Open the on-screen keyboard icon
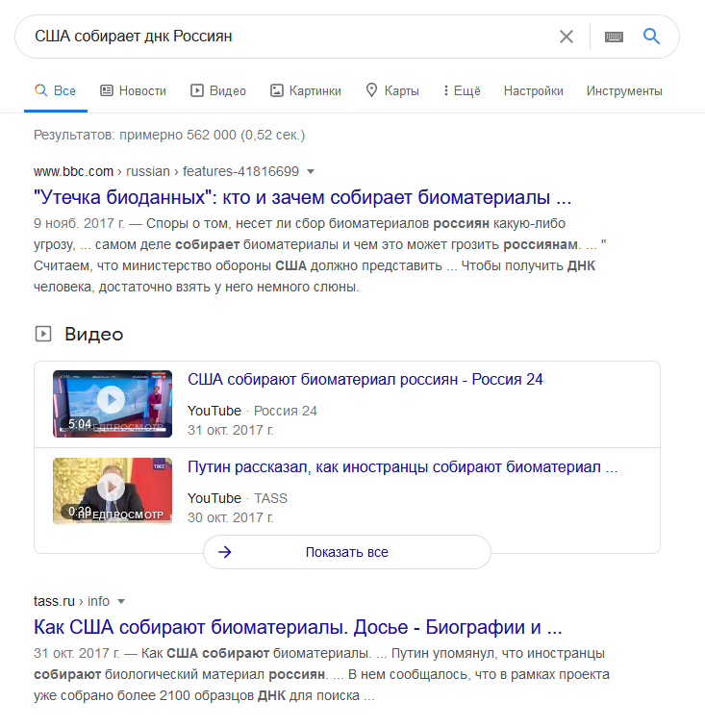The image size is (705, 728). pos(614,37)
